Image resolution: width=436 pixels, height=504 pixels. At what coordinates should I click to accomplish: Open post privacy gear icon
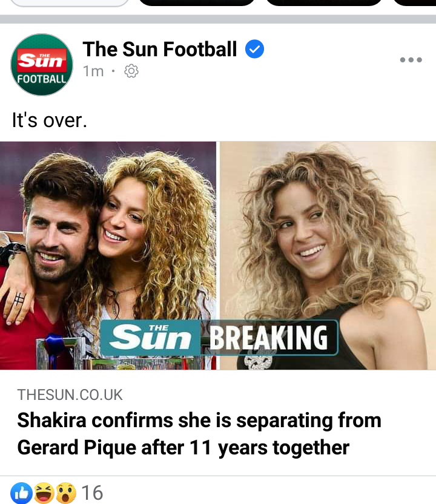pos(131,71)
